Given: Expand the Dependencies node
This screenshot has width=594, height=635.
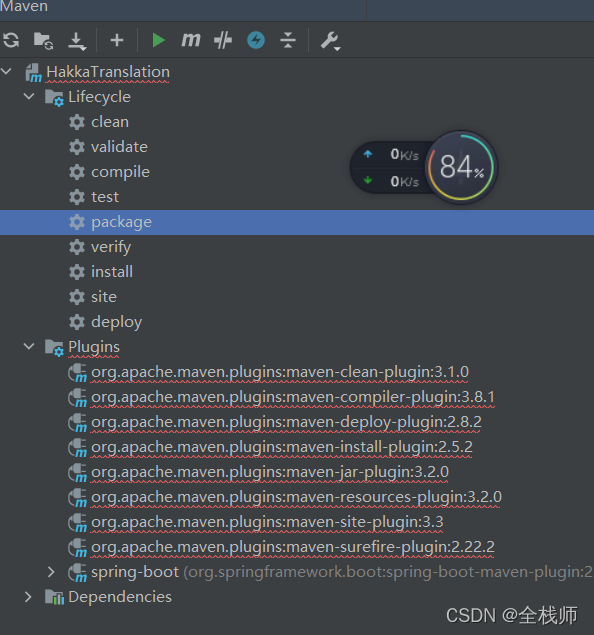Looking at the screenshot, I should coord(28,597).
